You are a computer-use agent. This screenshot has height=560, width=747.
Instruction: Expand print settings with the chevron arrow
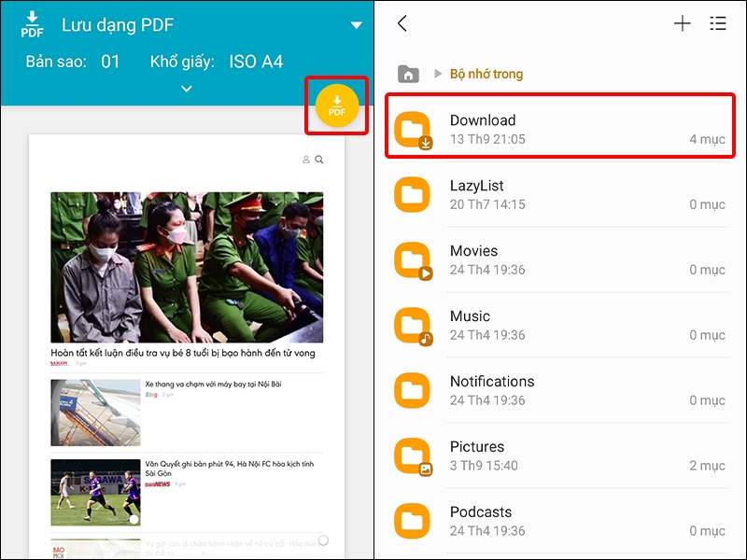tap(186, 89)
